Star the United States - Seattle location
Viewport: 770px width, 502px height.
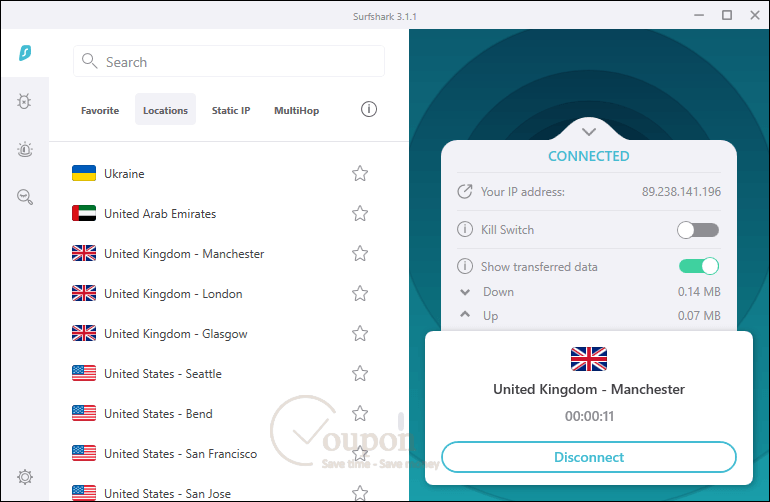[x=360, y=373]
